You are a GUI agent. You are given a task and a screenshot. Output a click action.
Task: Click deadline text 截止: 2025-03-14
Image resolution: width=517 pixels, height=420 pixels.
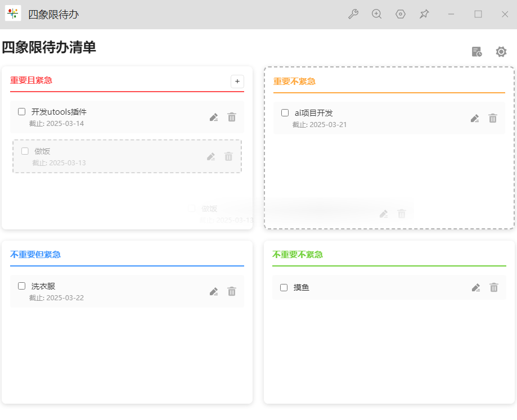(56, 124)
